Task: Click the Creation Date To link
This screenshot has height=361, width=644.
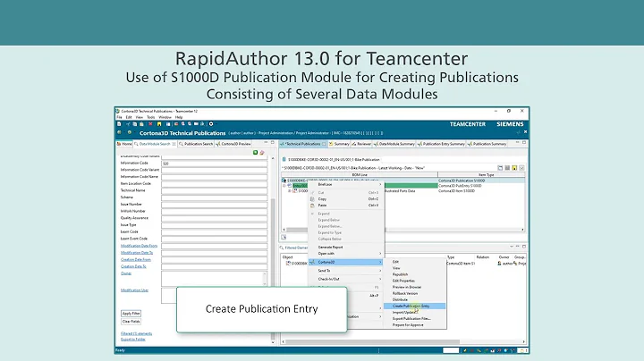Action: click(133, 266)
